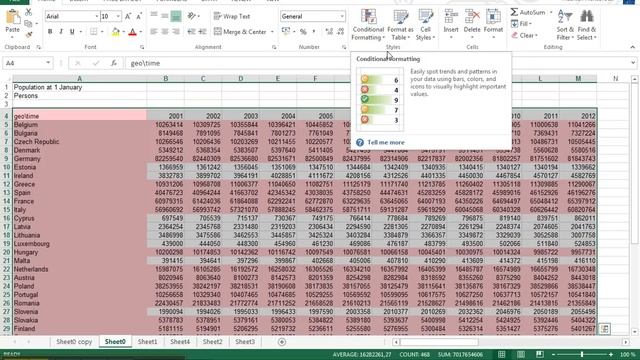Toggle Underline formatting
This screenshot has width=640, height=360.
(x=72, y=31)
